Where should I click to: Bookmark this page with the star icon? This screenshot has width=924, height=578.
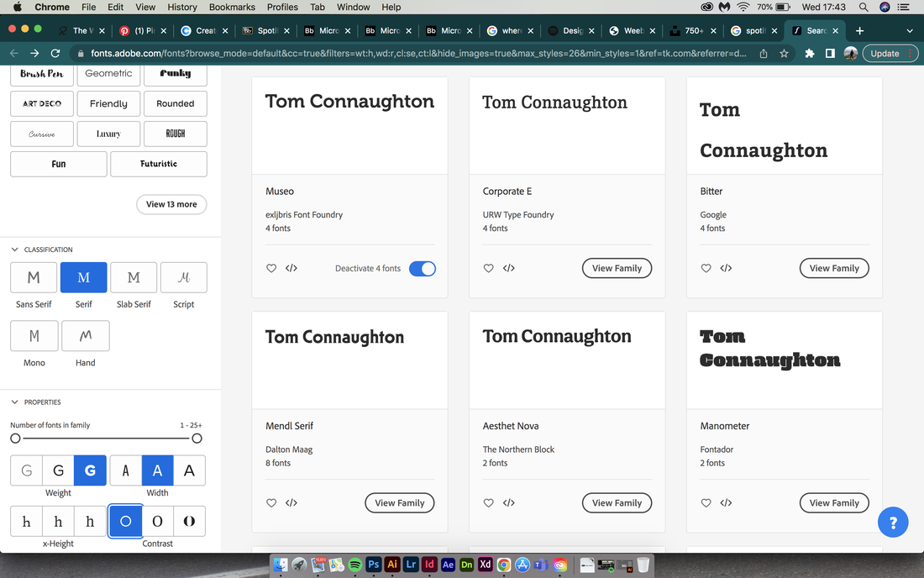tap(784, 53)
